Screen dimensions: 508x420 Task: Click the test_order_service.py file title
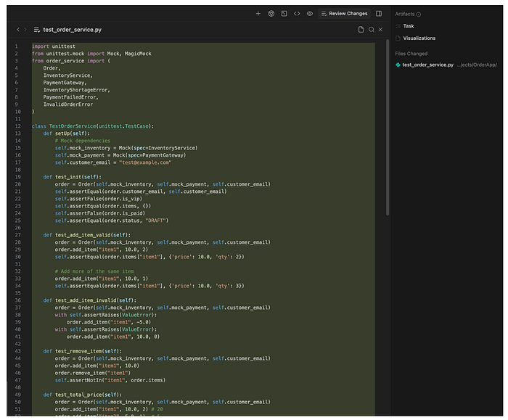tap(73, 30)
